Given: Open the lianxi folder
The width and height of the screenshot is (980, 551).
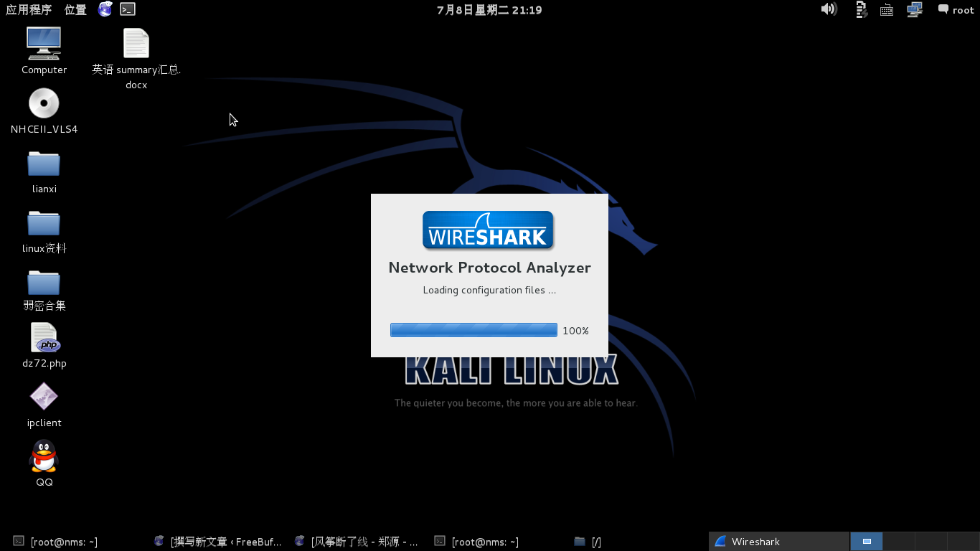Looking at the screenshot, I should point(44,164).
